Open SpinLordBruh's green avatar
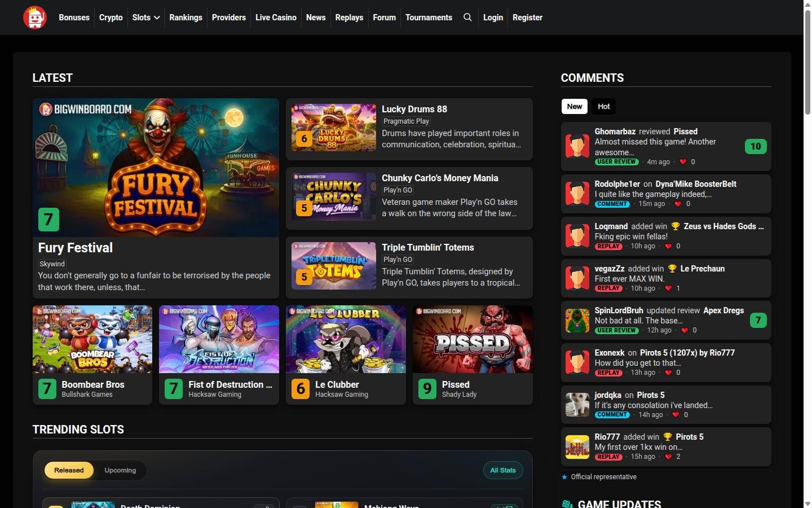Image resolution: width=812 pixels, height=508 pixels. [577, 320]
